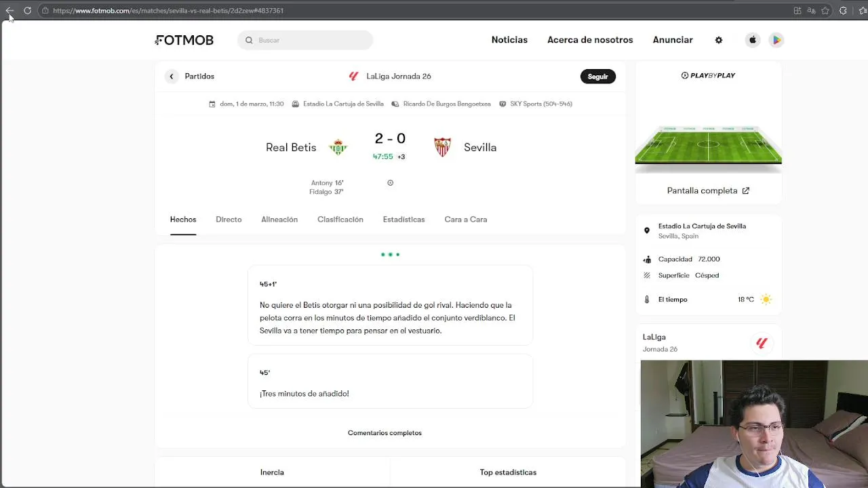Open LaLiga Jornada 26 link
Image resolution: width=868 pixels, height=488 pixels.
click(399, 76)
